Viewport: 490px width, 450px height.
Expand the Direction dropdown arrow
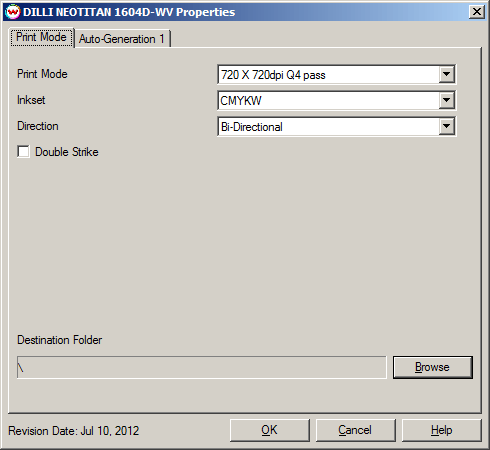tap(447, 126)
